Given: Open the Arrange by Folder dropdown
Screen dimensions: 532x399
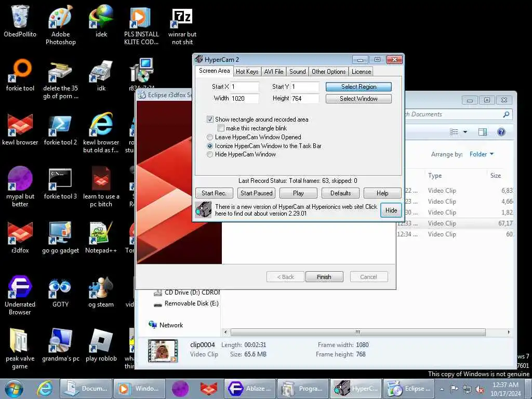Looking at the screenshot, I should click(482, 154).
